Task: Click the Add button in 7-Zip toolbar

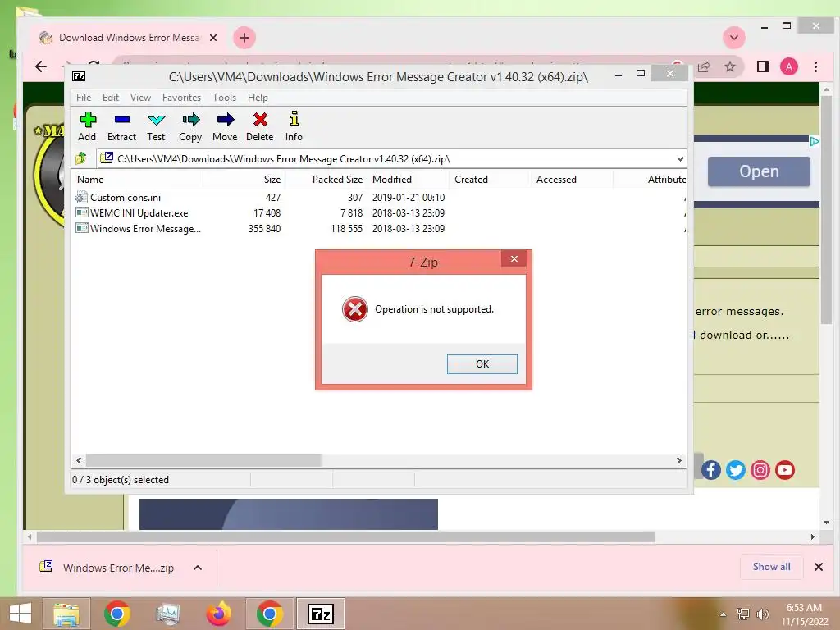Action: click(x=87, y=126)
